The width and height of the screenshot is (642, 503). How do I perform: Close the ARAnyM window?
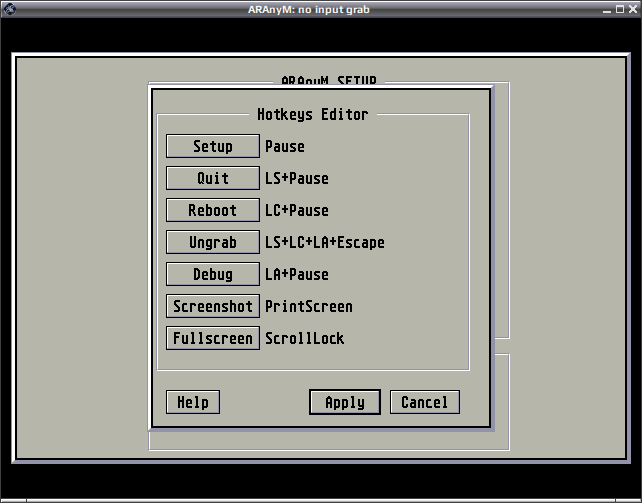(633, 9)
